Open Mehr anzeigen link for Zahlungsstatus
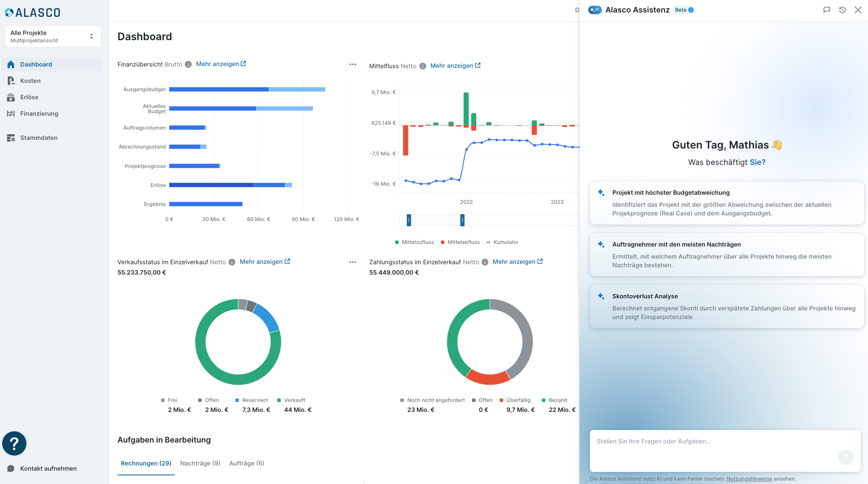The image size is (868, 484). (x=518, y=262)
